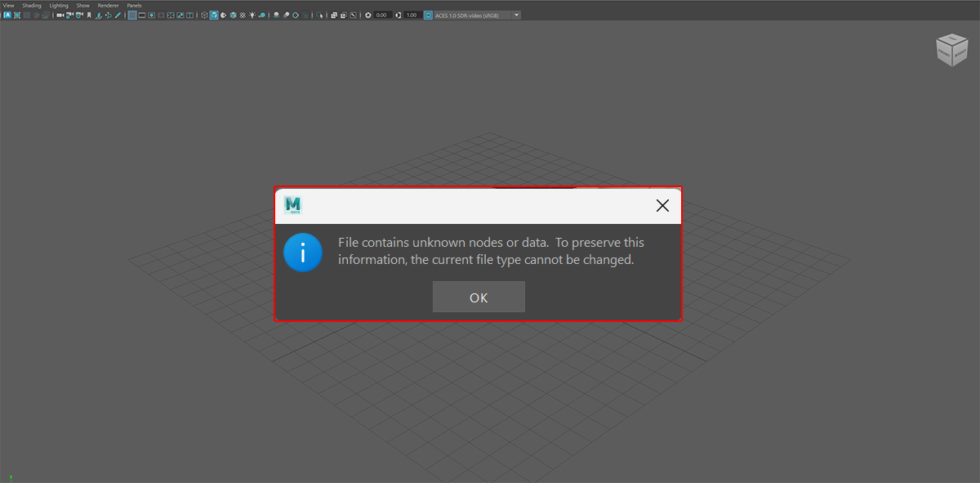Viewport: 980px width, 483px height.
Task: Toggle smooth shade all mode
Action: point(214,16)
